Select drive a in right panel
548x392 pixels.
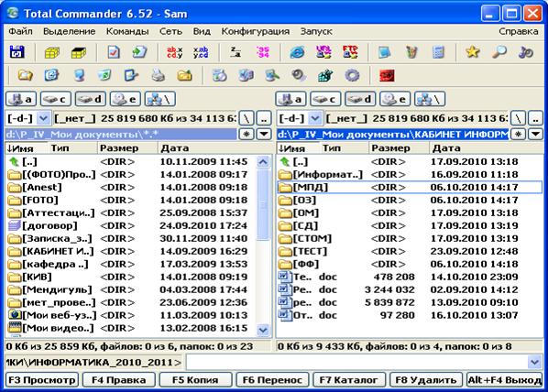(290, 99)
